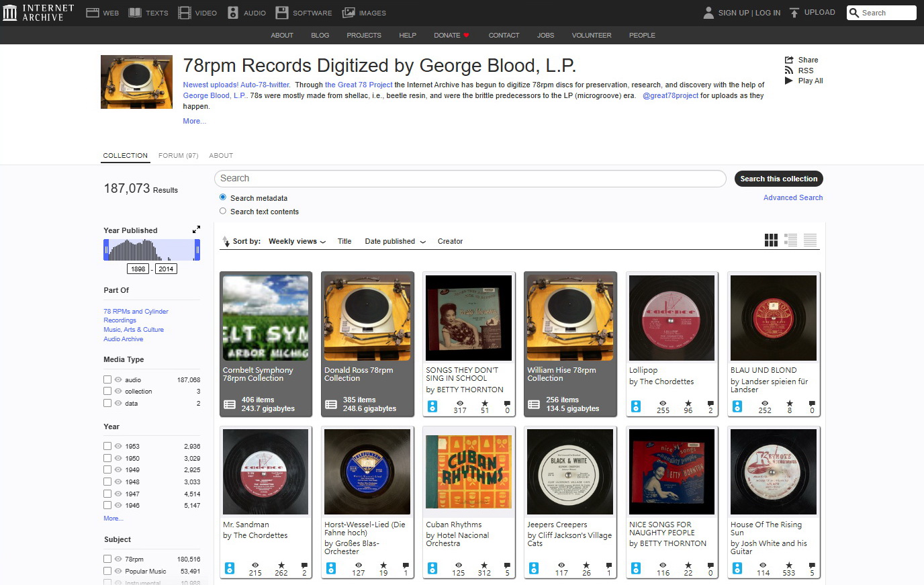
Task: Click the RSS feed icon
Action: 789,71
